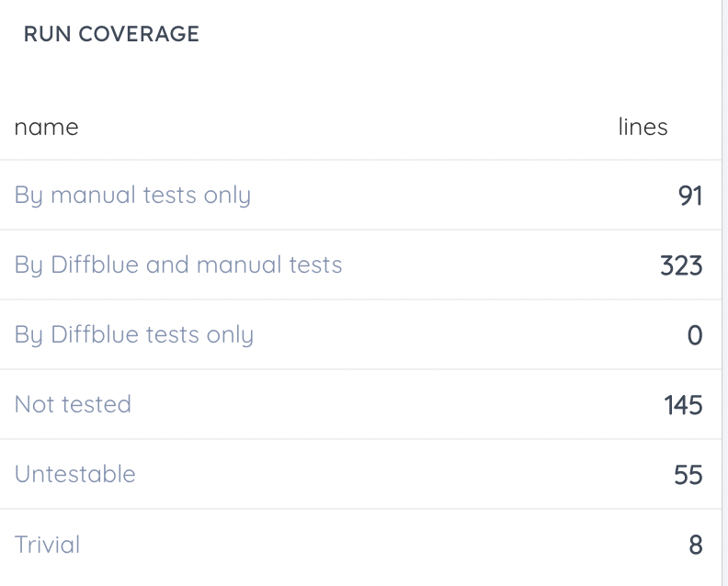Click blank middle of the Trivial row
This screenshot has width=728, height=586.
(x=368, y=545)
